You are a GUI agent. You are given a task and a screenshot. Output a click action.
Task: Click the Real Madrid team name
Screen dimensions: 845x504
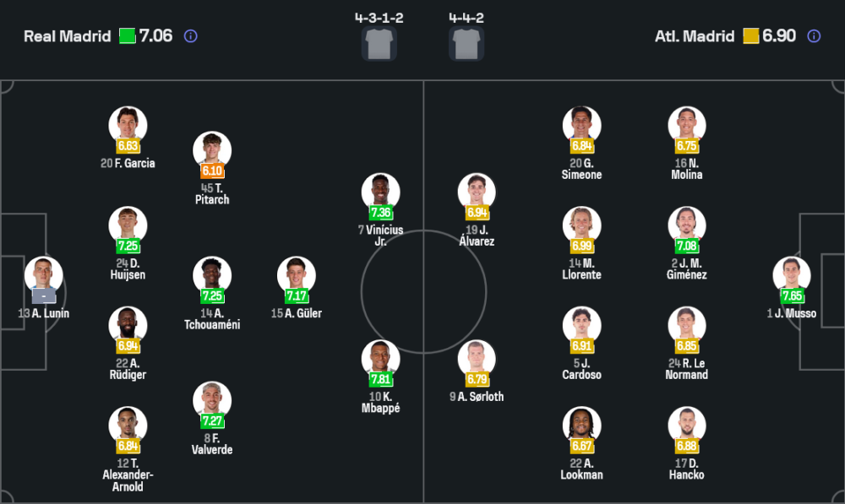point(67,36)
